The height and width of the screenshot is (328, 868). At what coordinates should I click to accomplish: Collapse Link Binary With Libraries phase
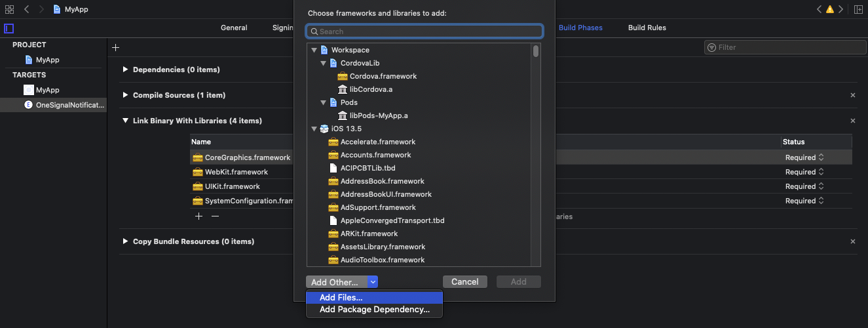(126, 121)
